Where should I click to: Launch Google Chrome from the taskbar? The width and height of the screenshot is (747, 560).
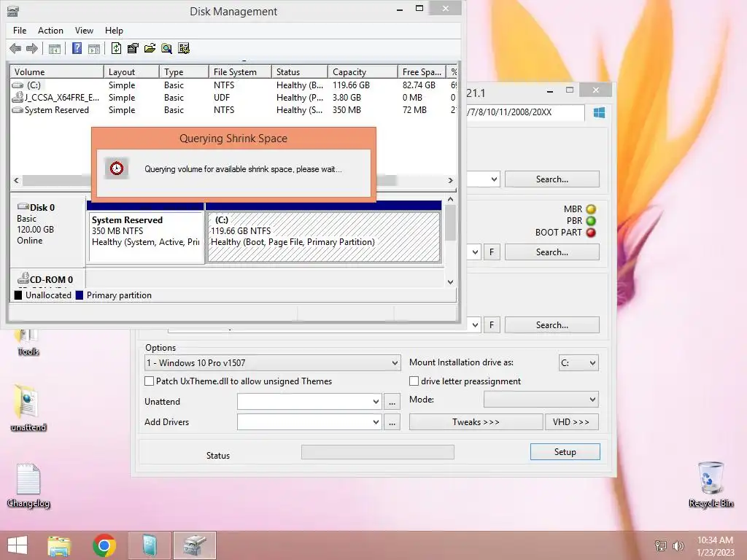click(104, 545)
